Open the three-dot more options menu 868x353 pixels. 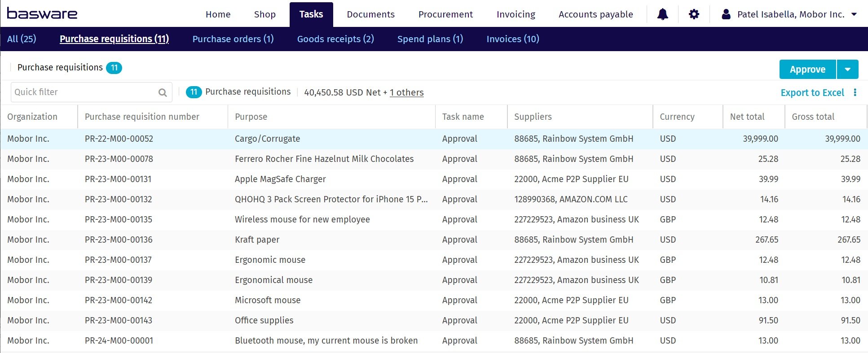coord(855,92)
